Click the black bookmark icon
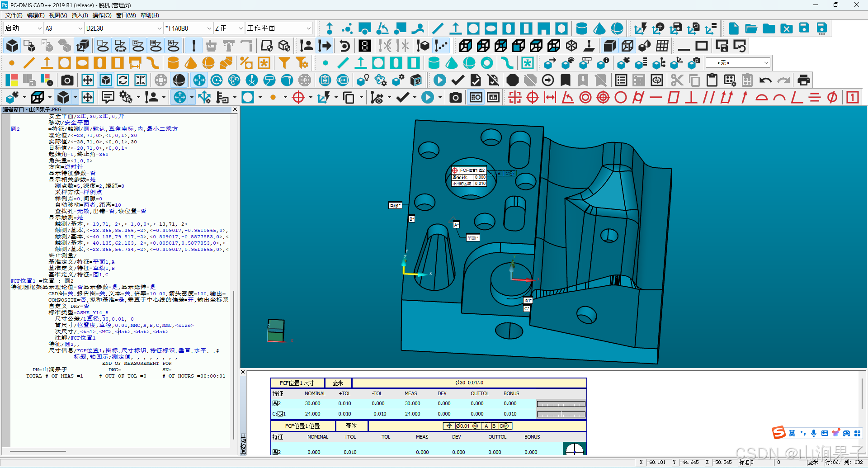Image resolution: width=868 pixels, height=468 pixels. [x=566, y=80]
